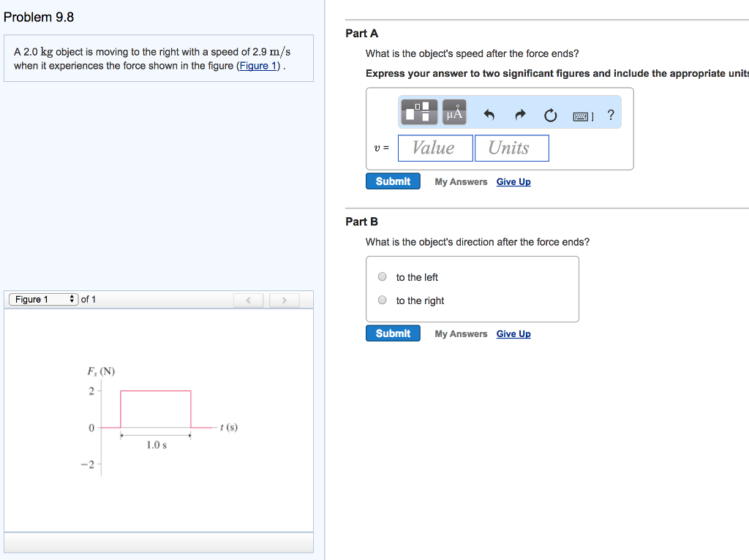The image size is (749, 560).
Task: Open the keyboard shortcuts icon
Action: [x=581, y=115]
